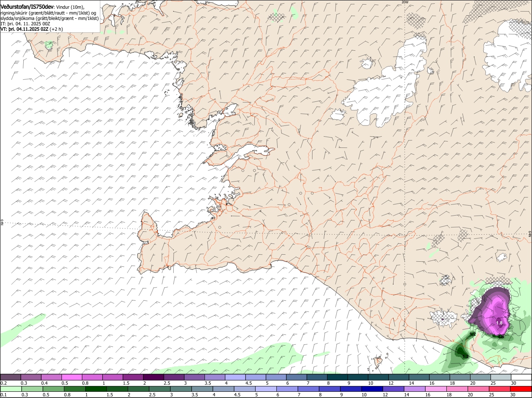Screen dimensions: 532x398
Task: Select the 3.5 swatch in the upper legend row
Action: click(x=214, y=377)
